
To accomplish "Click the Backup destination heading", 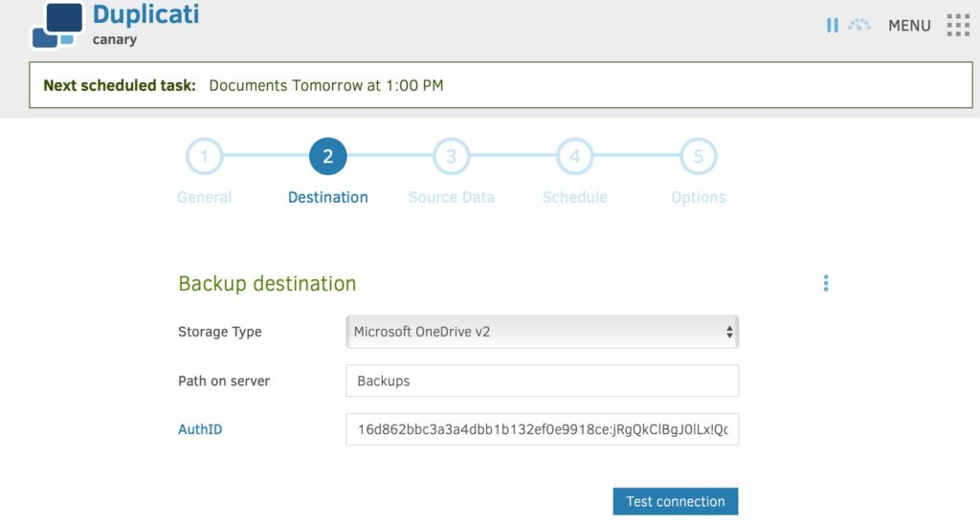I will pyautogui.click(x=267, y=283).
